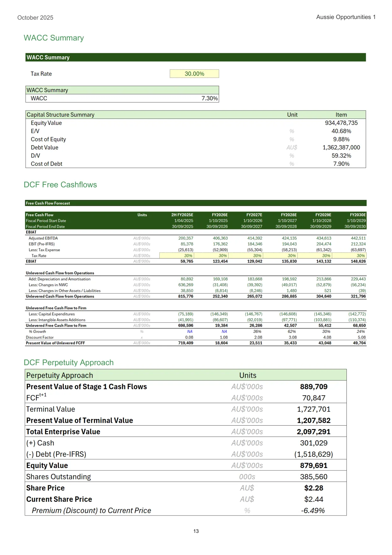Click the October 2025 header date
This screenshot has width=392, height=555.
click(x=35, y=18)
